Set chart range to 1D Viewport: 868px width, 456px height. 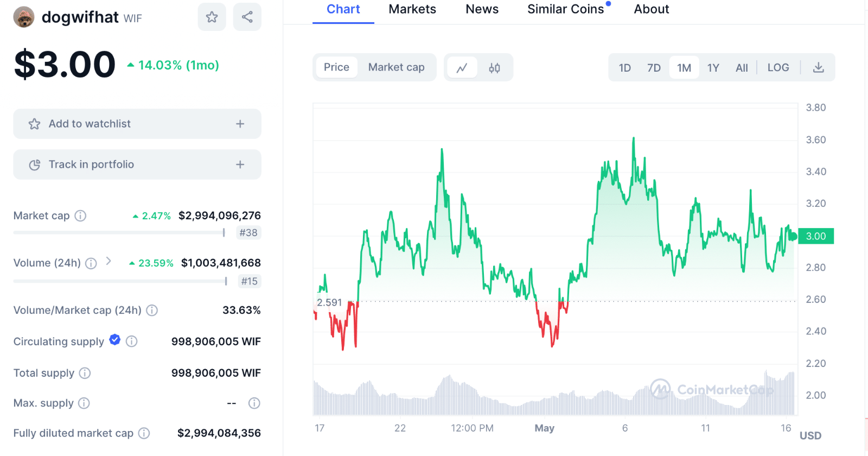click(625, 68)
